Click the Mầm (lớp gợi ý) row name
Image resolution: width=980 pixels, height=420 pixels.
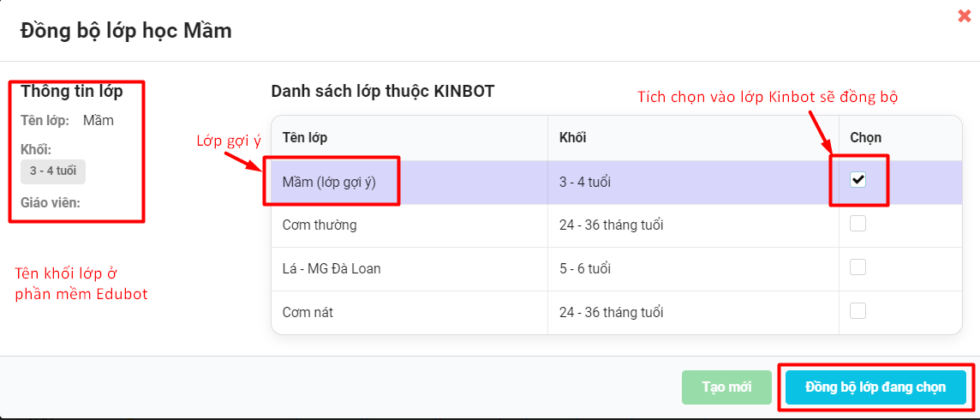click(329, 182)
